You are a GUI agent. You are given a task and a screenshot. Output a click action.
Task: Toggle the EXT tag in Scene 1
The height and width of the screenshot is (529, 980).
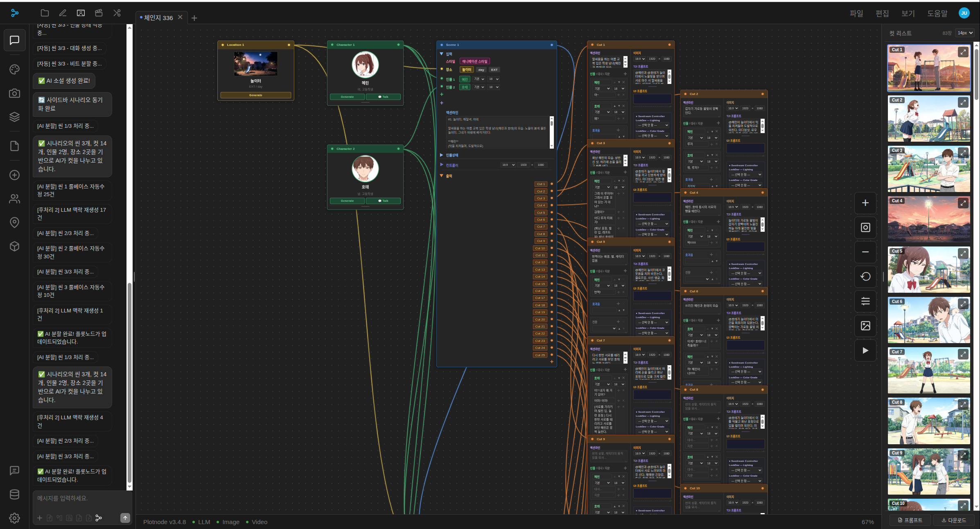494,70
